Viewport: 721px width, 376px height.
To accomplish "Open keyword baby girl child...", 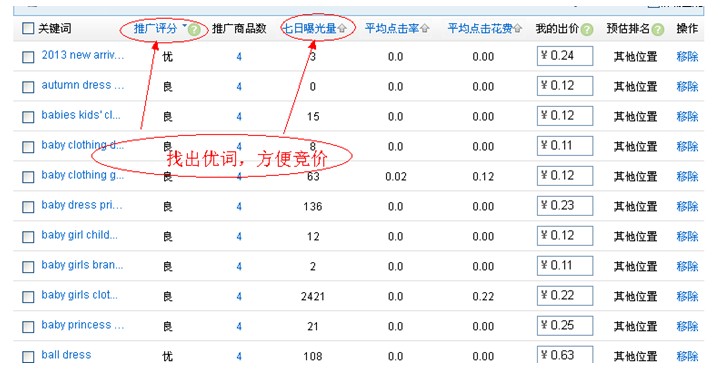I will pos(80,235).
